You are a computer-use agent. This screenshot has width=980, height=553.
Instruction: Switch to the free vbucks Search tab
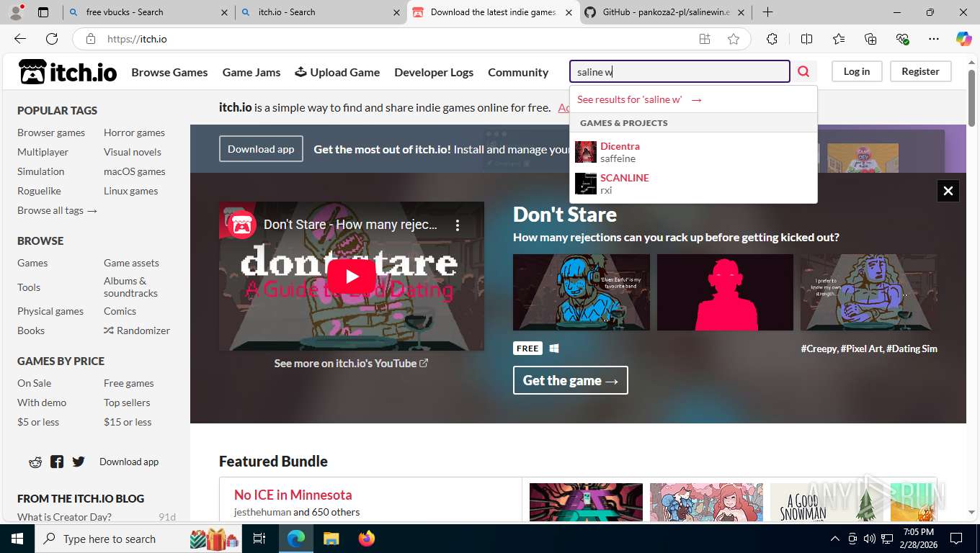pos(148,12)
